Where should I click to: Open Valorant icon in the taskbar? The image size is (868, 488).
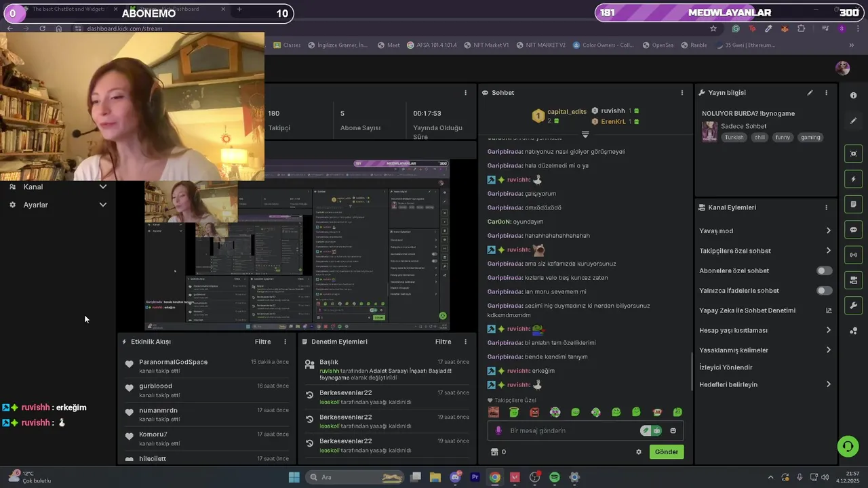click(x=515, y=477)
